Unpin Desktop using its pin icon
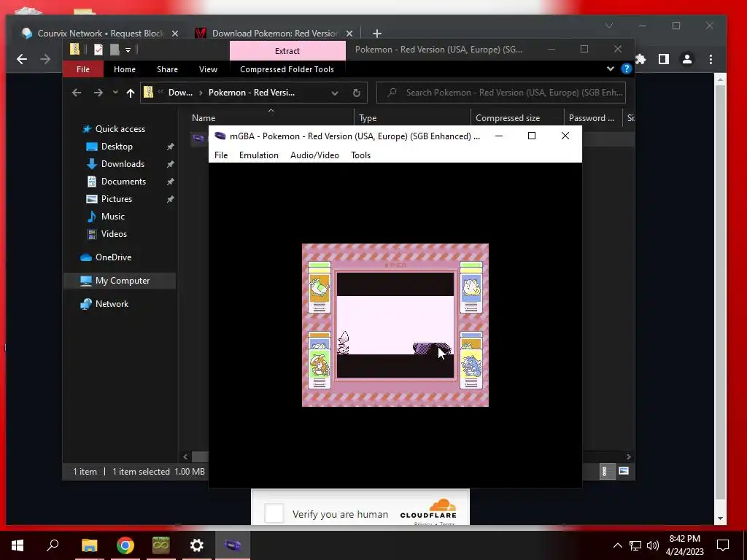747x560 pixels. [170, 147]
